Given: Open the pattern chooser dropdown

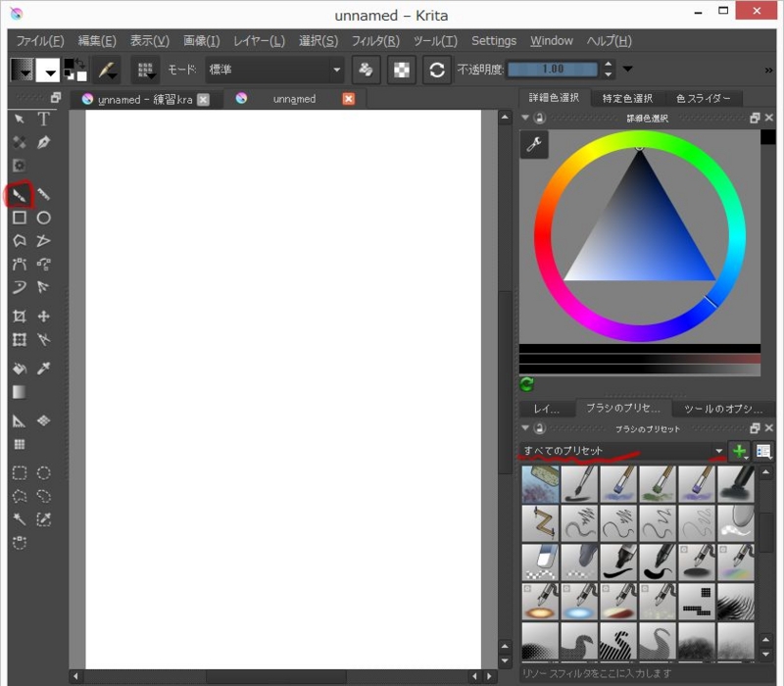Looking at the screenshot, I should tap(48, 70).
